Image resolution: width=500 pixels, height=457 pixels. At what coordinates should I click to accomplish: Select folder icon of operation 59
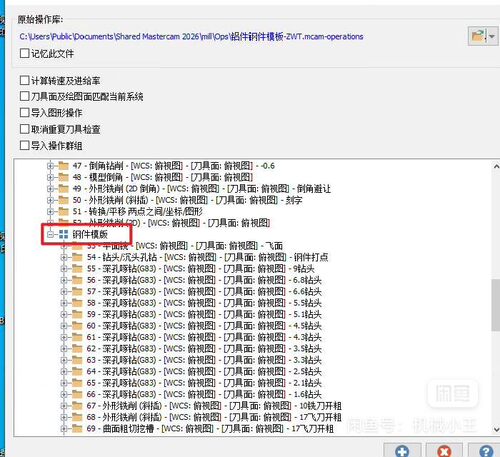click(77, 314)
